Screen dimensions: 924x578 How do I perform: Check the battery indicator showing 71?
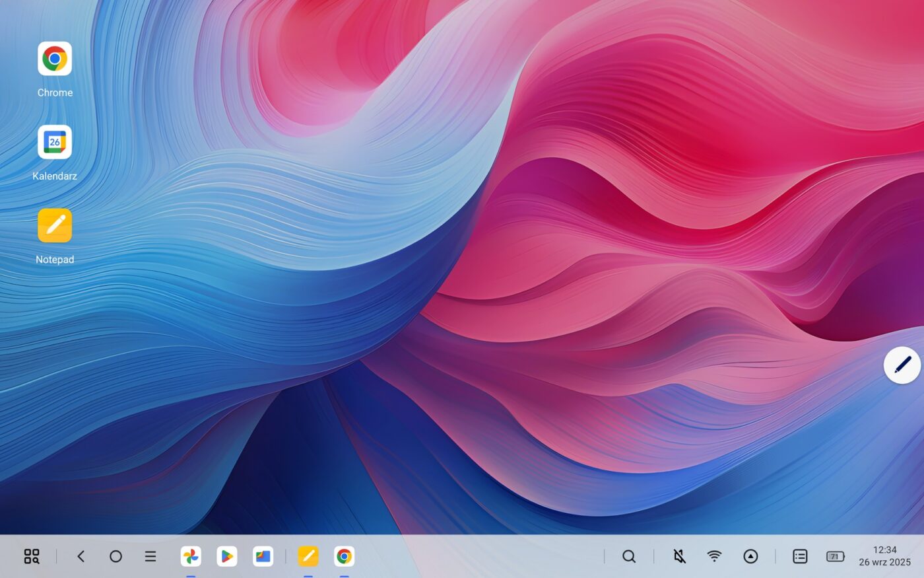pyautogui.click(x=836, y=556)
